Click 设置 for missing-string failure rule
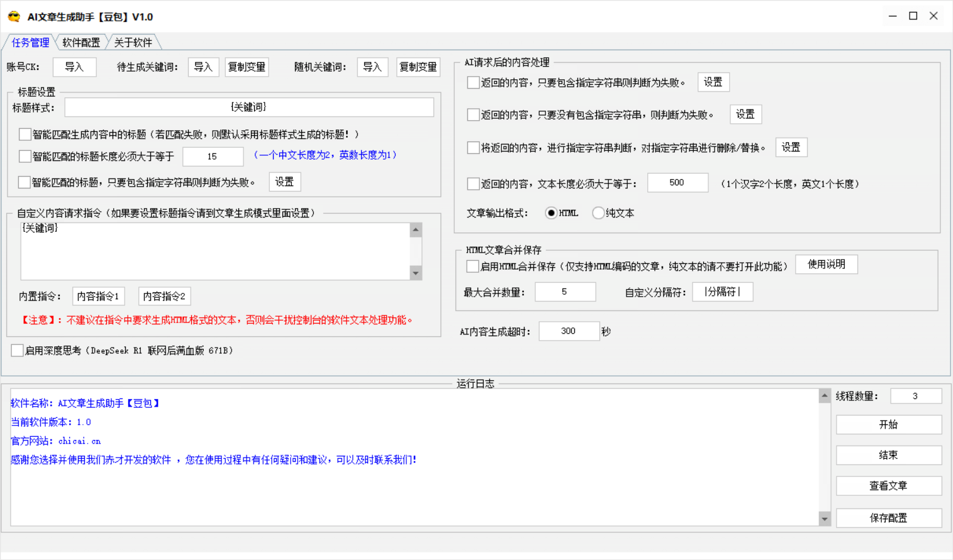953x560 pixels. (746, 114)
